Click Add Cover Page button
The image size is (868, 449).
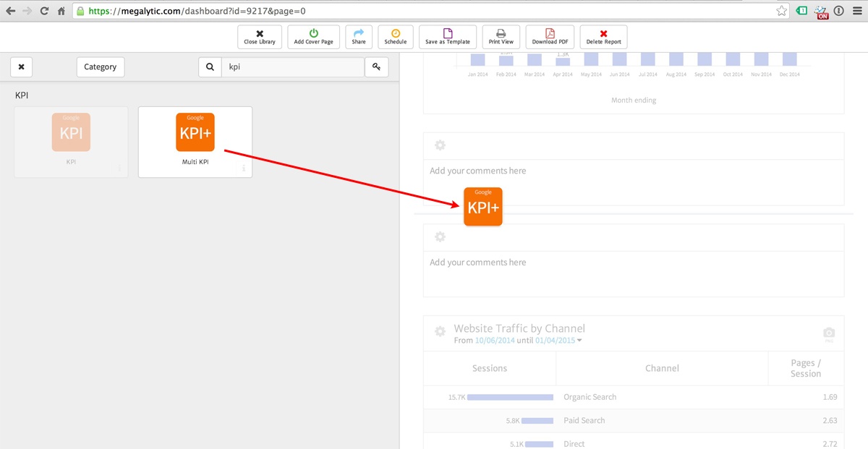[x=313, y=37]
